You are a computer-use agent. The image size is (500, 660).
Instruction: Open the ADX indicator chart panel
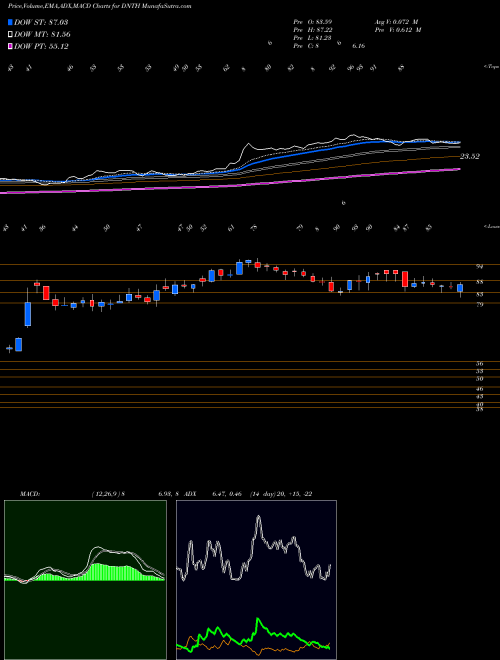[256, 580]
